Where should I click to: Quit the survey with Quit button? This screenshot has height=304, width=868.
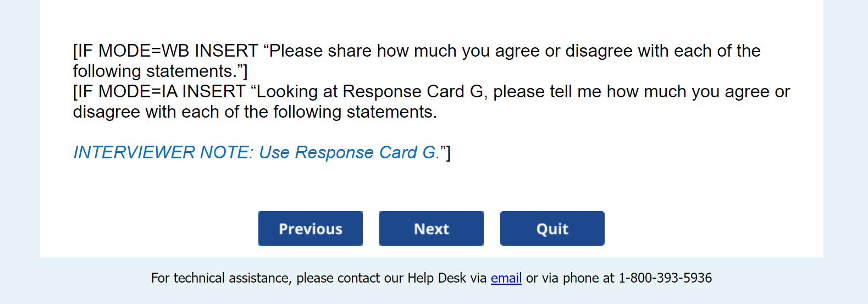[x=552, y=229]
